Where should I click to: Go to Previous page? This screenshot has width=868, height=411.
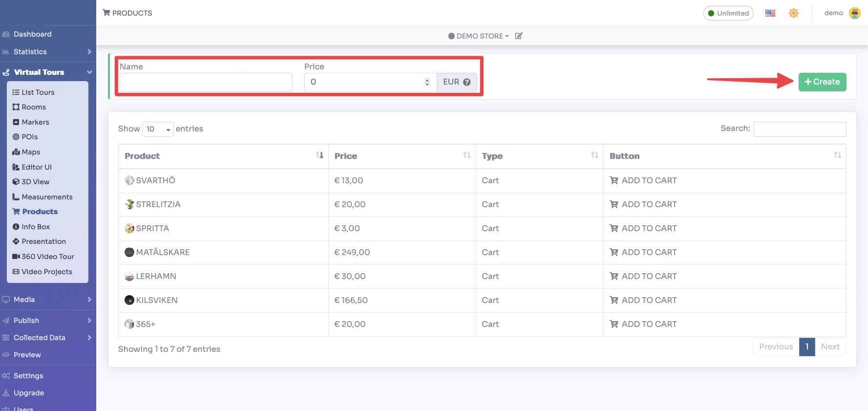pyautogui.click(x=776, y=347)
